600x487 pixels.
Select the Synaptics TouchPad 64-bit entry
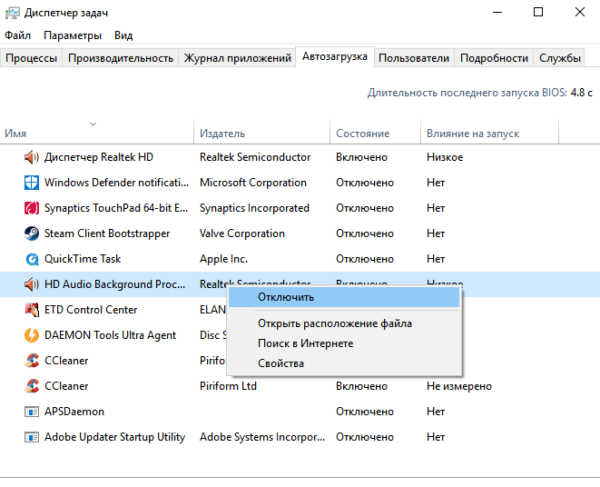tap(116, 208)
